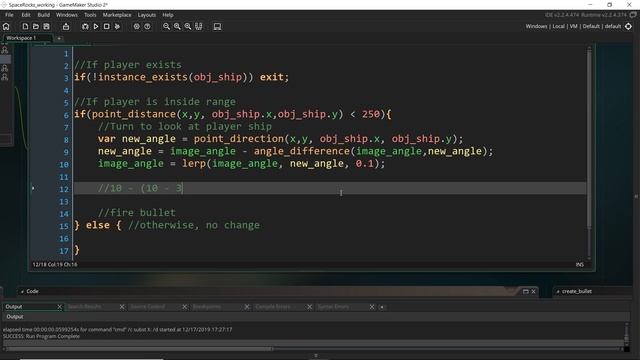Click the angle_difference function on line 9

302,151
